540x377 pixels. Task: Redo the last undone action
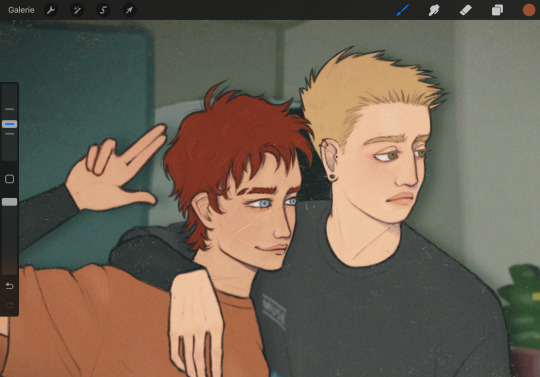point(9,305)
